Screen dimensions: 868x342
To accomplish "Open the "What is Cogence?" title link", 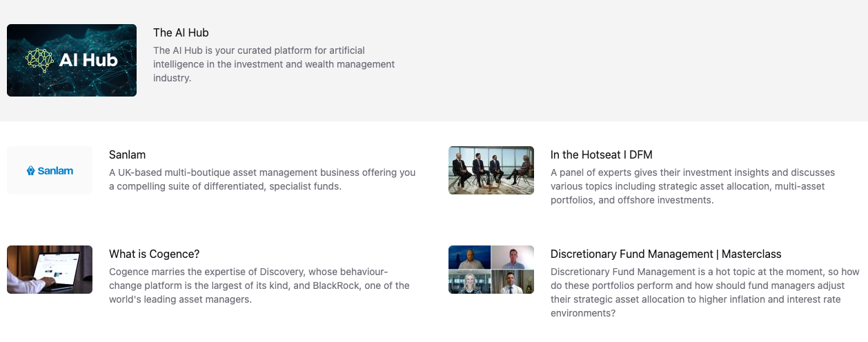I will 155,254.
